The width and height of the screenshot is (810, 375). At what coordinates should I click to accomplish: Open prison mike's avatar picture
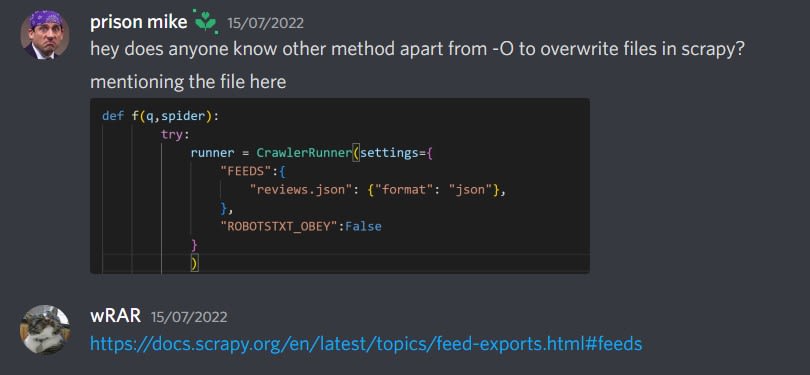point(45,35)
